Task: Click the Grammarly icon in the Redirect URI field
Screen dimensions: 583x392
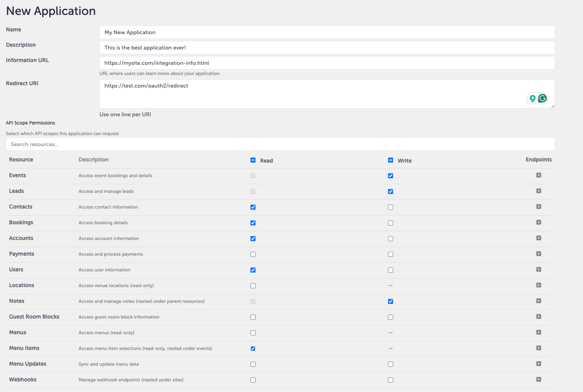Action: [543, 98]
